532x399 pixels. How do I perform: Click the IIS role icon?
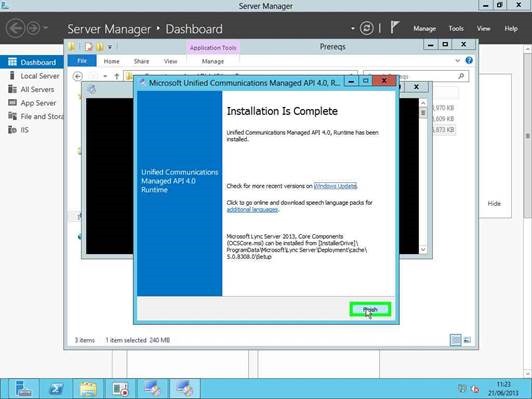point(12,130)
